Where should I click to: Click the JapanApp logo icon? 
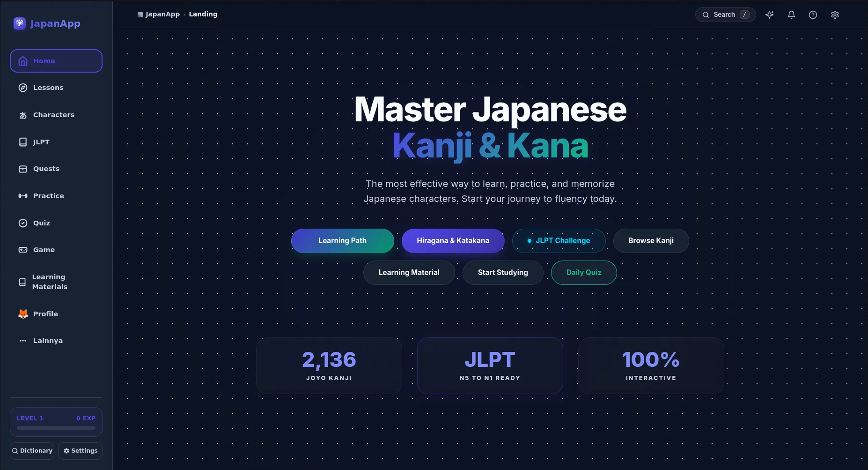coord(20,23)
